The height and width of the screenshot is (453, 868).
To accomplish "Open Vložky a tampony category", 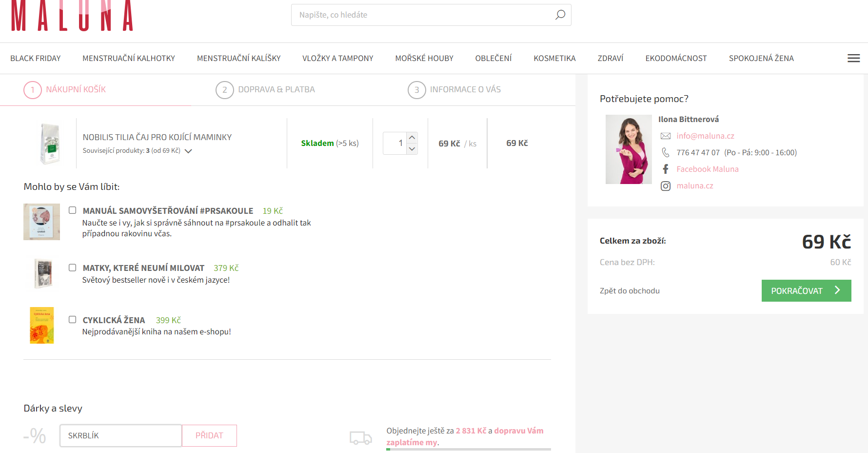I will coord(338,58).
